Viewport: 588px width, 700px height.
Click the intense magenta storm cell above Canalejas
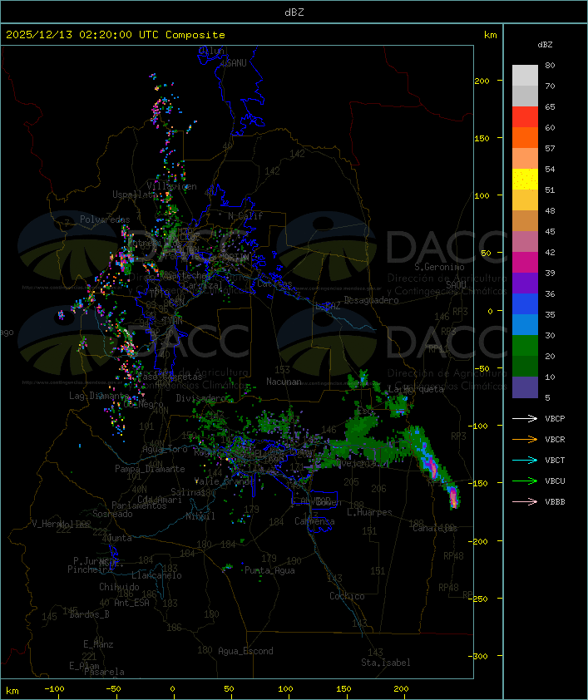pyautogui.click(x=453, y=498)
